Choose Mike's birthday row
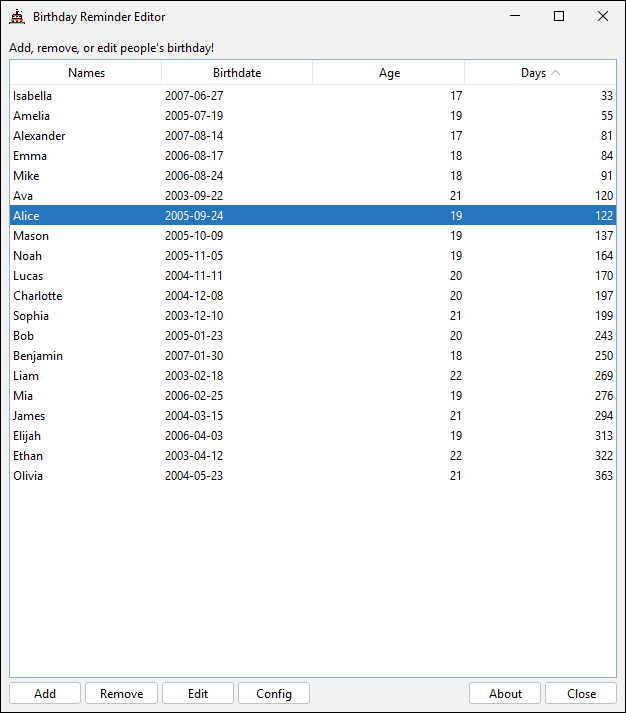Screen dimensions: 626x713 (x=26, y=176)
